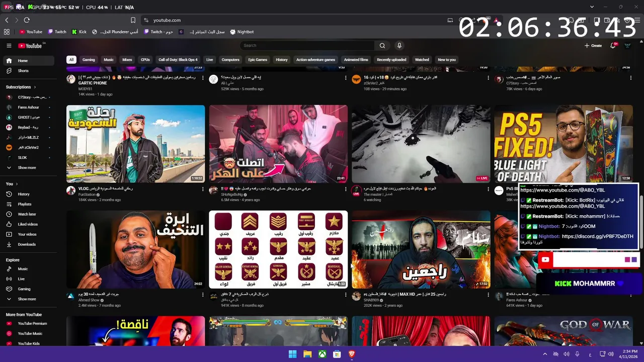Open File Explorer from the taskbar
The width and height of the screenshot is (644, 362).
coord(307,354)
